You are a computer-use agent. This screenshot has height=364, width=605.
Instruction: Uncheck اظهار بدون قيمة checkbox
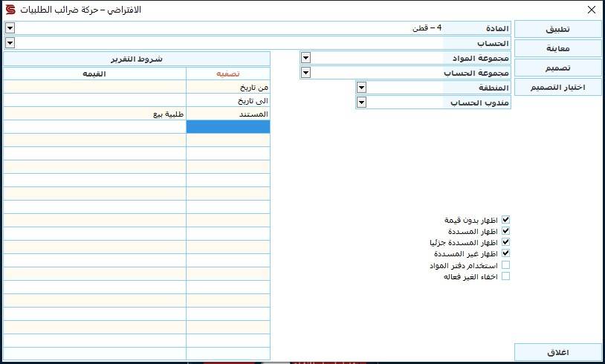505,220
